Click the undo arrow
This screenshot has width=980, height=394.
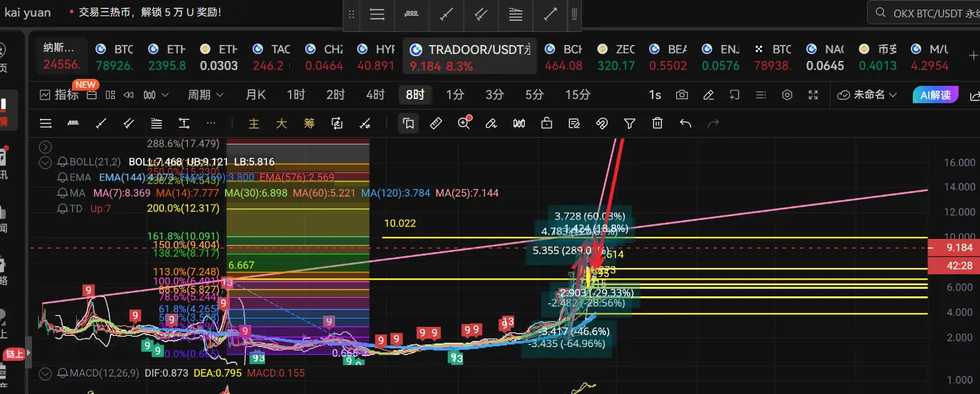click(x=686, y=123)
